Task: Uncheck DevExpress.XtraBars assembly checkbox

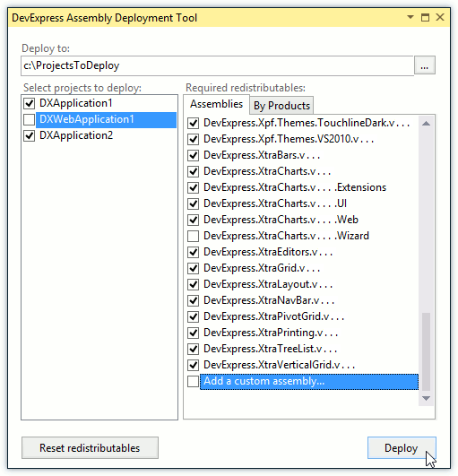Action: (194, 155)
